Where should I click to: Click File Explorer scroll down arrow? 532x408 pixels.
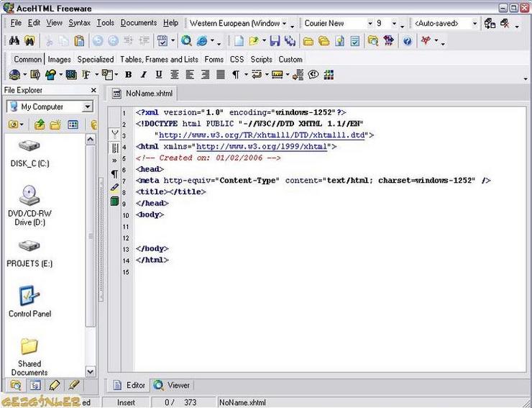[x=91, y=371]
